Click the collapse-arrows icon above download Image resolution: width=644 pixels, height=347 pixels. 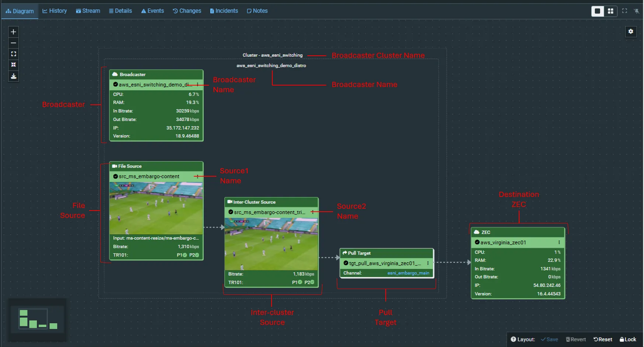13,65
